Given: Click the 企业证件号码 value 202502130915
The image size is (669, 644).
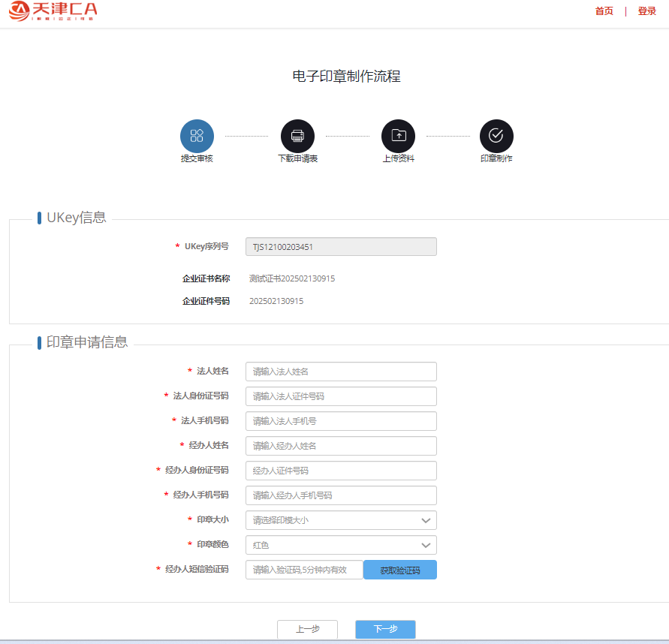Looking at the screenshot, I should click(276, 301).
